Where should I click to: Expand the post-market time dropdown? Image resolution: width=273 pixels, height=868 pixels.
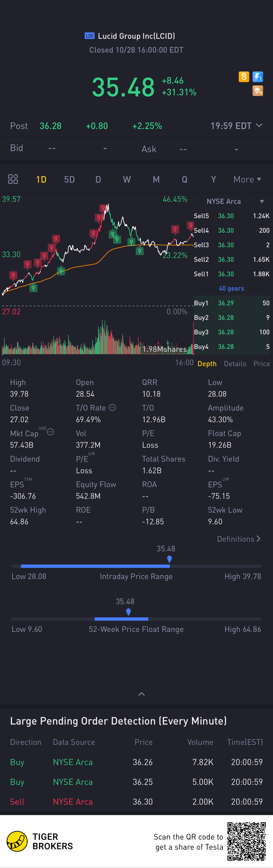tap(259, 125)
